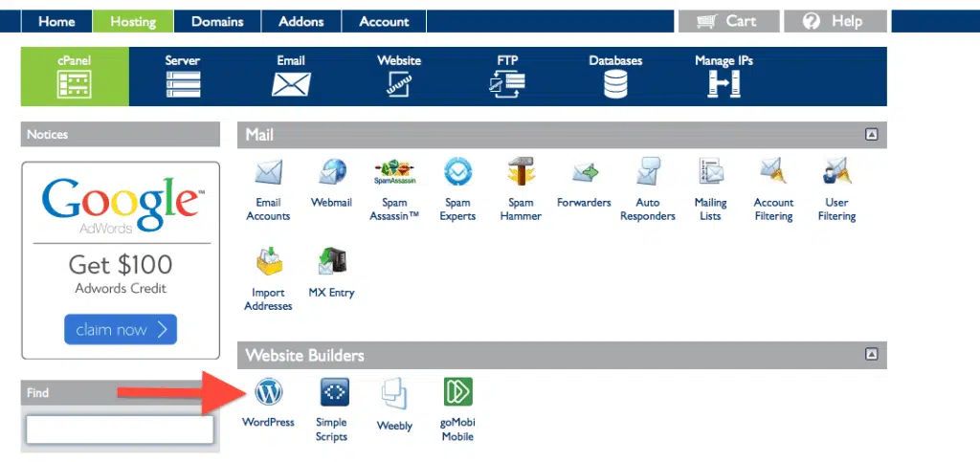The image size is (980, 462).
Task: Open the FTP hosting tab
Action: tap(507, 76)
